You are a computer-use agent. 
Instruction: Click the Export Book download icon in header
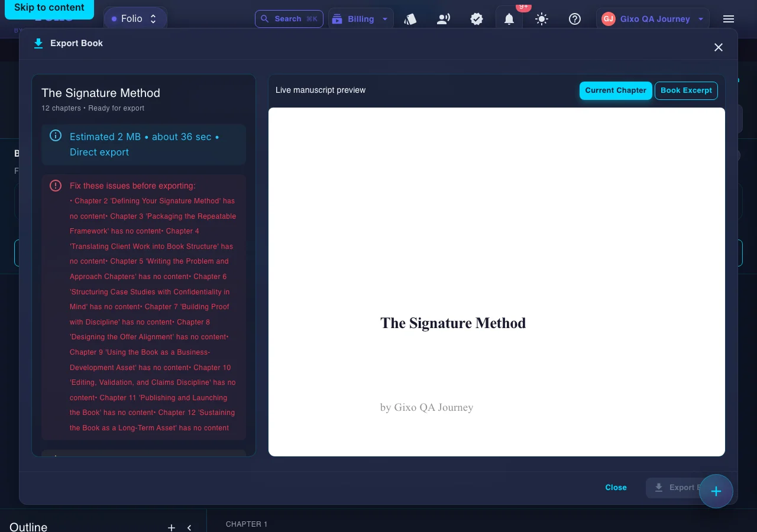(x=38, y=43)
